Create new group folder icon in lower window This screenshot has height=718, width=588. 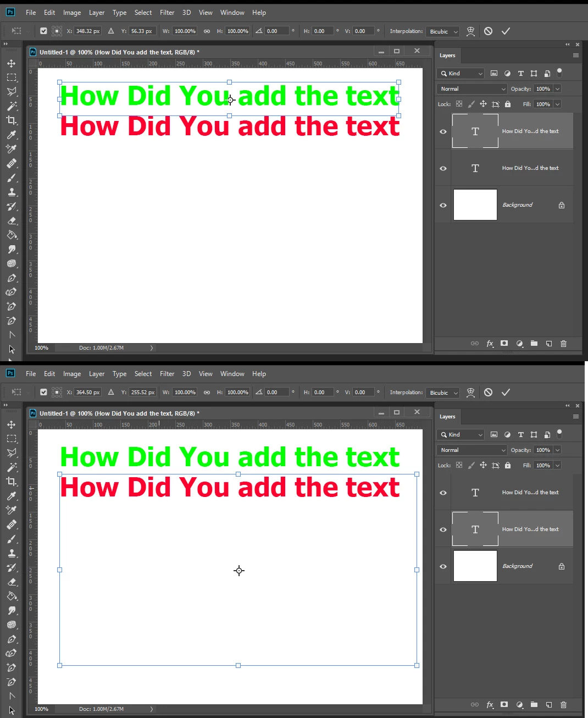(534, 705)
